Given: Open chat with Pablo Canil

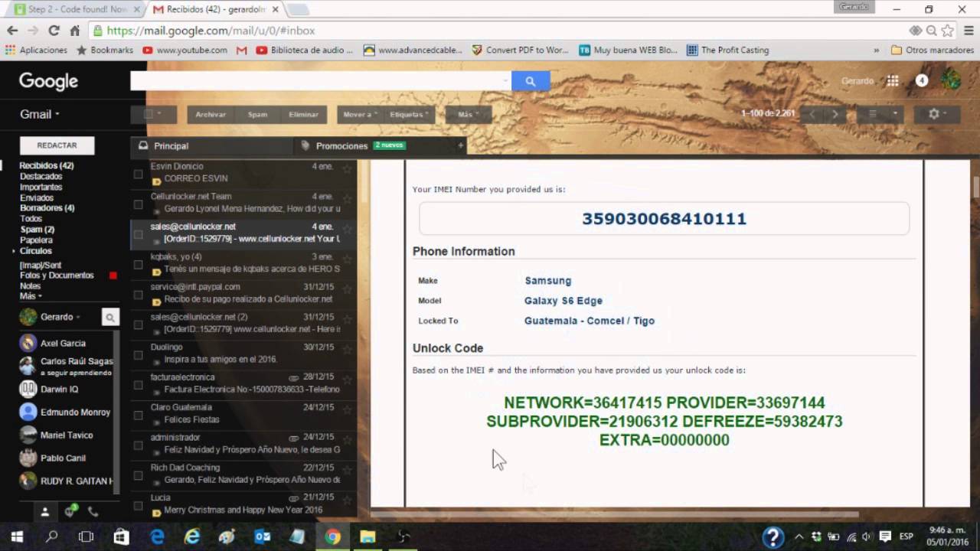Looking at the screenshot, I should 63,458.
